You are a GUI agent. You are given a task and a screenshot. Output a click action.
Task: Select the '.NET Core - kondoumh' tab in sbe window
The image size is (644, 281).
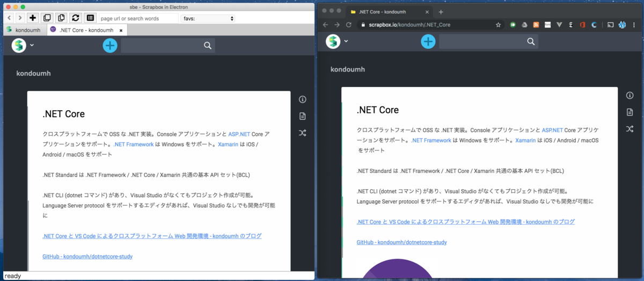pyautogui.click(x=86, y=30)
